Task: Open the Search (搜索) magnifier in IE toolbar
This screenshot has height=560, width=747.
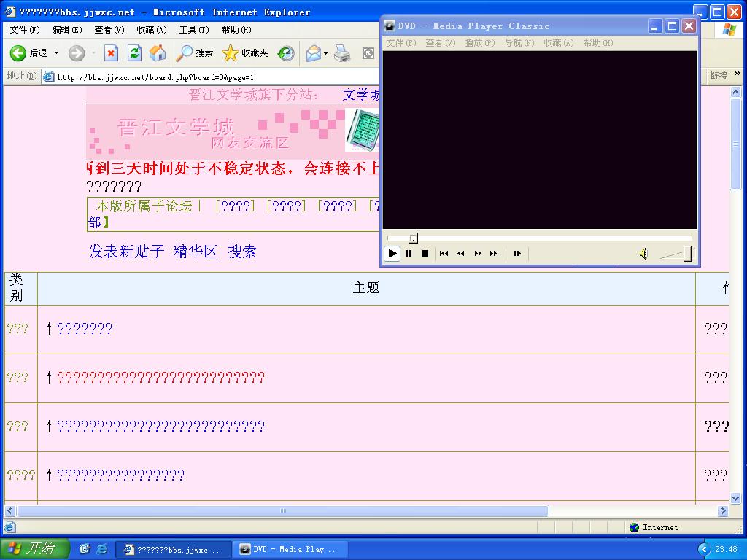Action: click(194, 52)
